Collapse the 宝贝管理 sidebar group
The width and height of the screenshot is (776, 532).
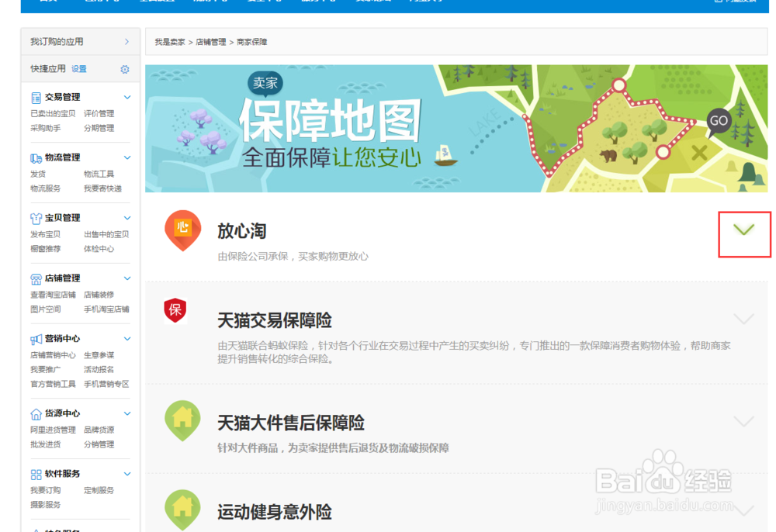[127, 218]
